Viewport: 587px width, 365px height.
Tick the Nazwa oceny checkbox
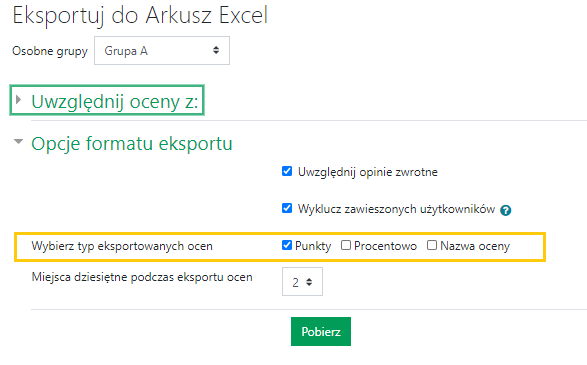point(432,245)
